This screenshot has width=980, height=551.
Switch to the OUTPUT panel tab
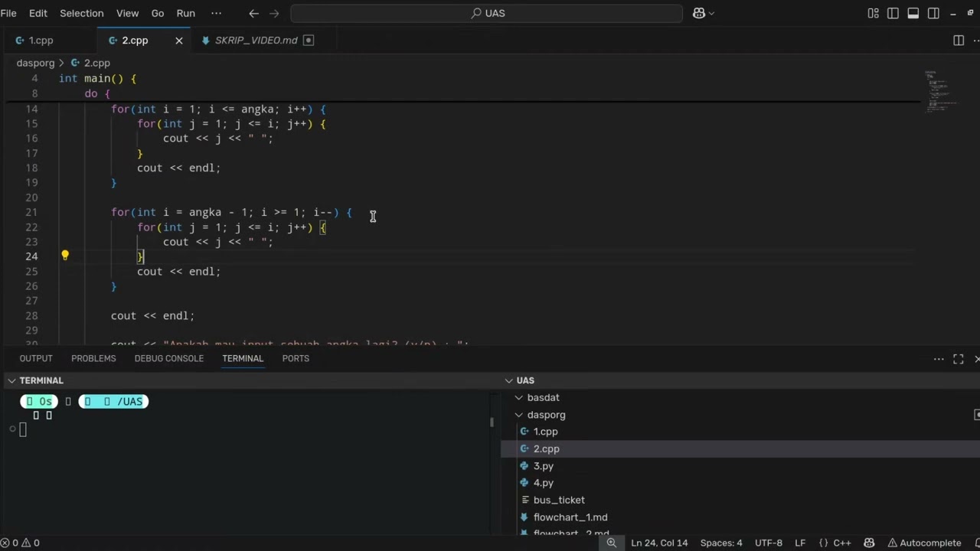(x=36, y=358)
